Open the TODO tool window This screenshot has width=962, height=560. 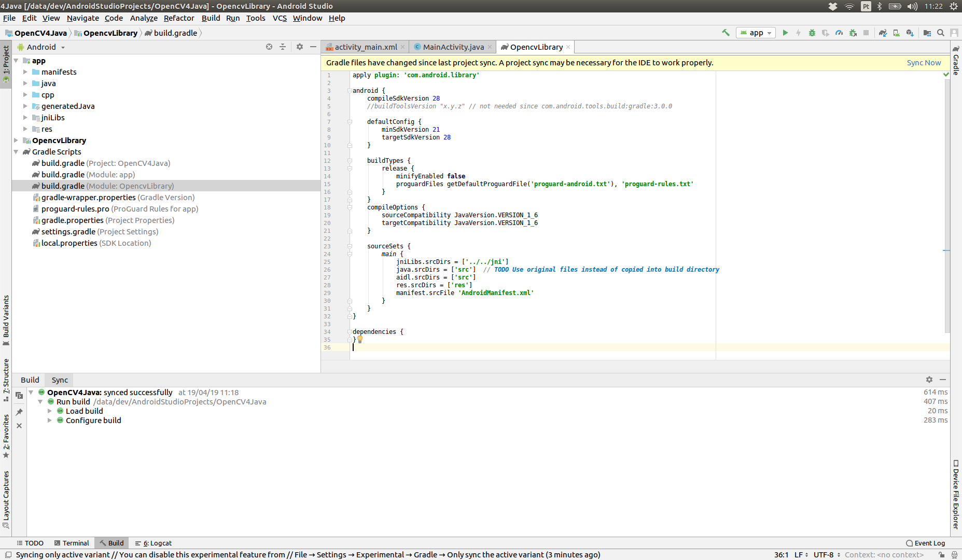tap(30, 543)
